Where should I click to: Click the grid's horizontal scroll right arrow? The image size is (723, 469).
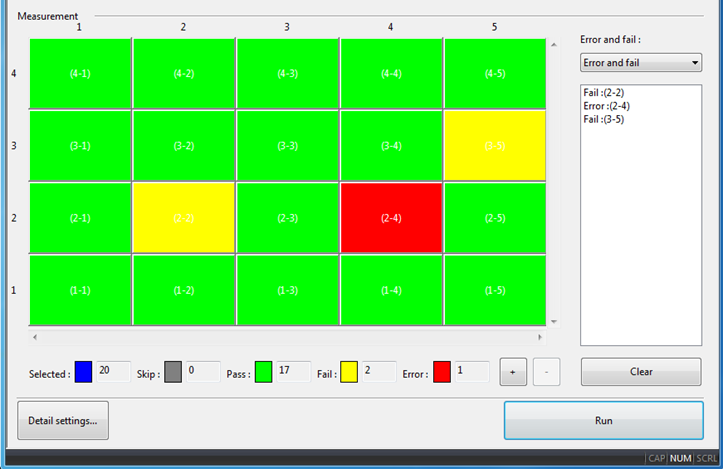coord(540,337)
